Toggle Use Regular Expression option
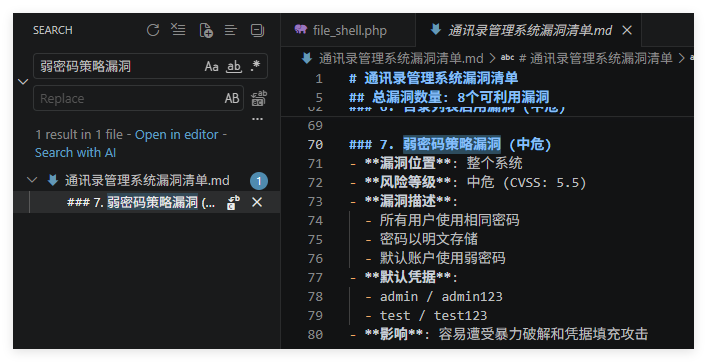Screen dimensions: 707x362 pos(255,66)
